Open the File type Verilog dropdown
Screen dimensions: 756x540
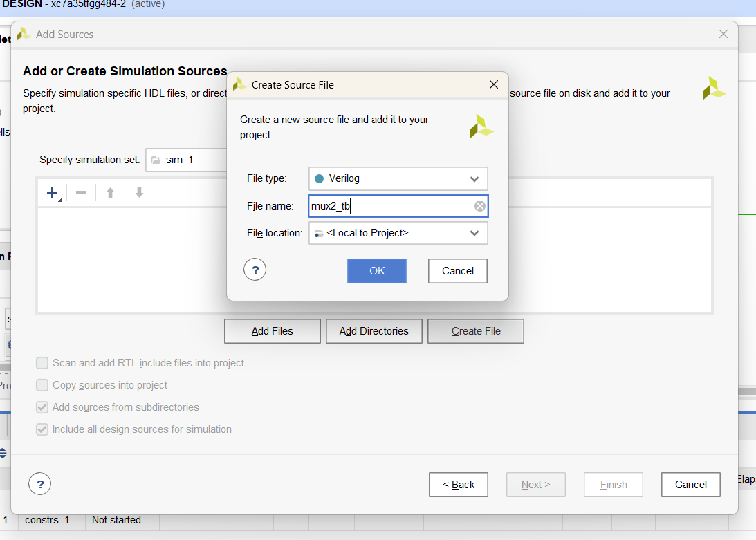pyautogui.click(x=398, y=179)
